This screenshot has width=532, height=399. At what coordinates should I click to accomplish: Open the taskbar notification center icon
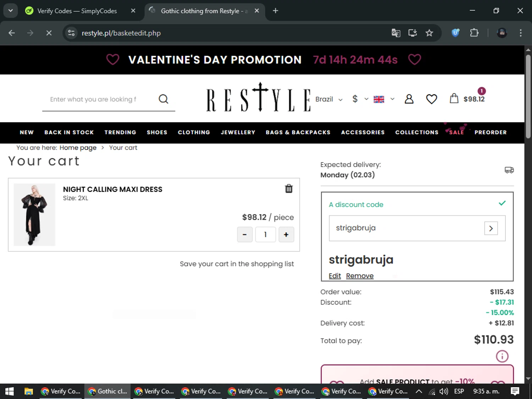515,391
